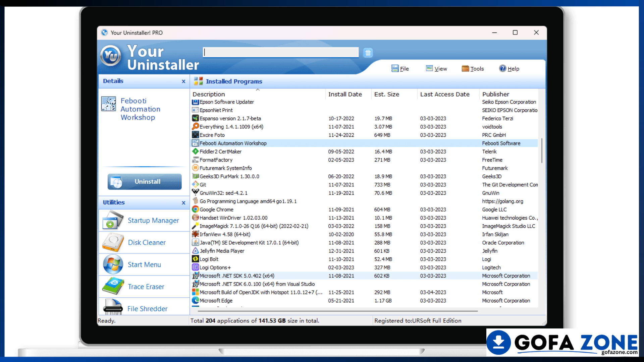
Task: Click the Logi Options+ row icon
Action: (195, 267)
